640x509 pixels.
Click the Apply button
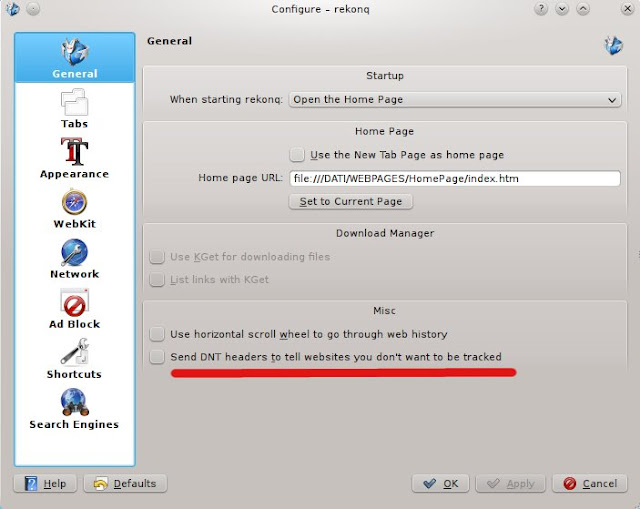511,484
